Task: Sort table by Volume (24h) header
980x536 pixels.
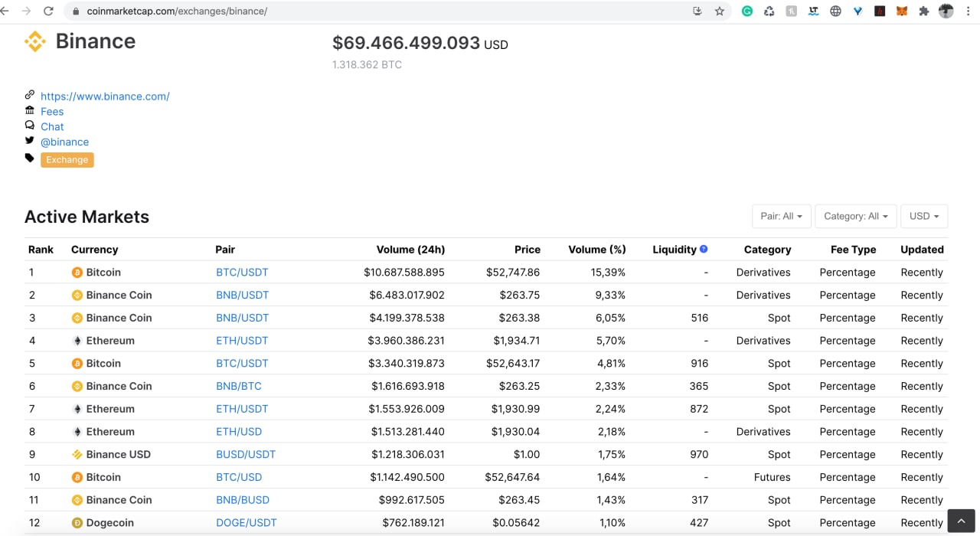Action: (x=410, y=250)
